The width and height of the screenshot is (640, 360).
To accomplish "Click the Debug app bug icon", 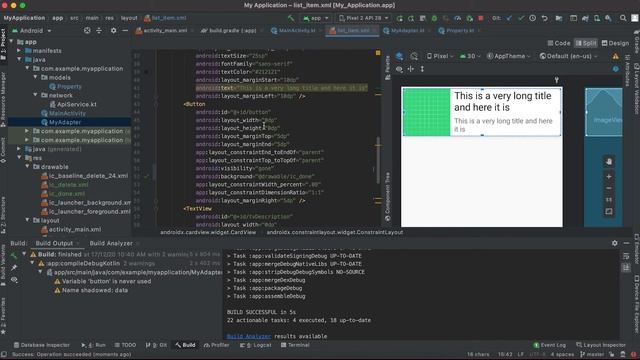I will tap(434, 18).
